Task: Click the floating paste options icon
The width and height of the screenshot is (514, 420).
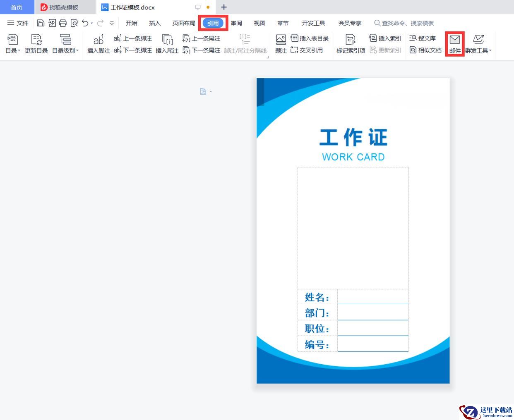Action: click(203, 91)
